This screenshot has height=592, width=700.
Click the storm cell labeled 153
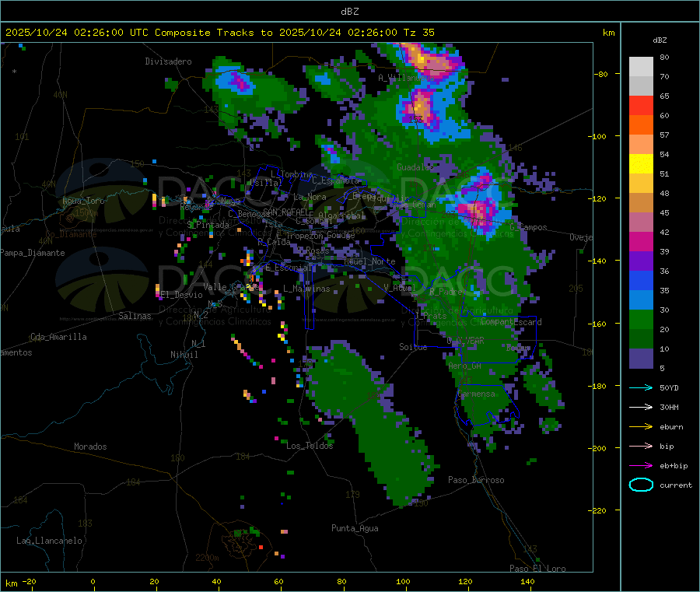click(420, 111)
